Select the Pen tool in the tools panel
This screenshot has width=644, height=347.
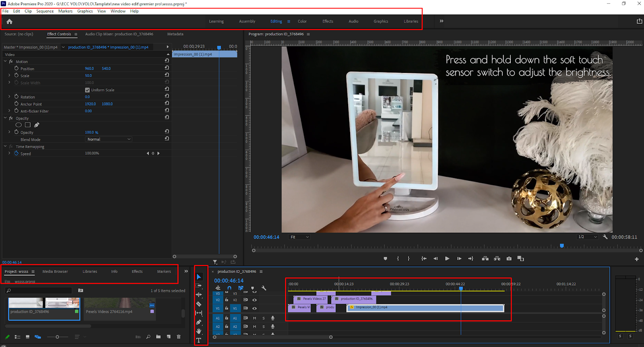coord(199,322)
